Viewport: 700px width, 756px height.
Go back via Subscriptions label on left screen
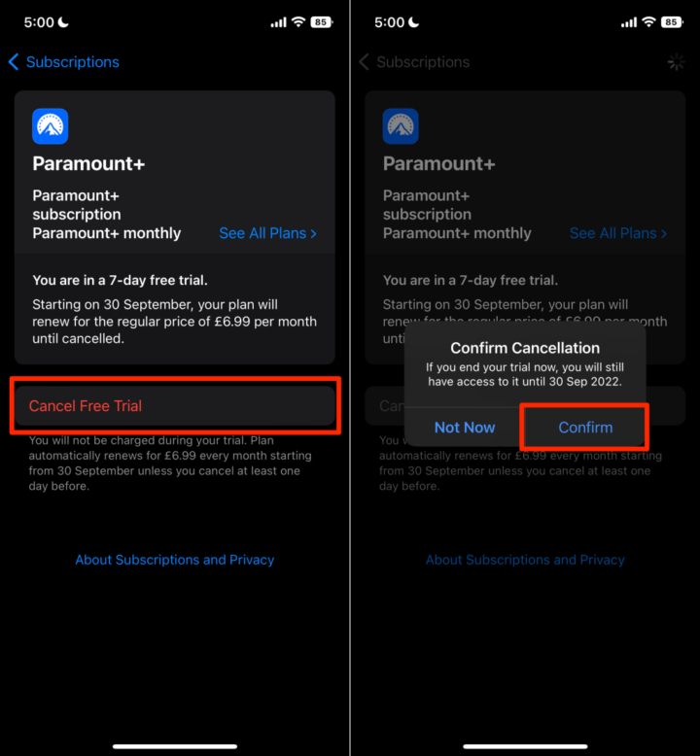click(72, 62)
